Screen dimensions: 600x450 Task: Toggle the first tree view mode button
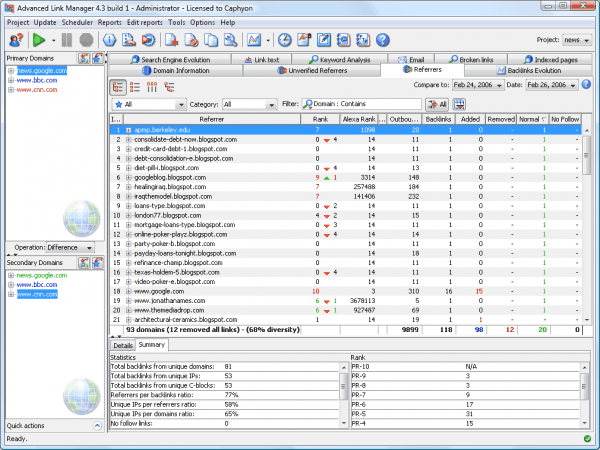[119, 86]
